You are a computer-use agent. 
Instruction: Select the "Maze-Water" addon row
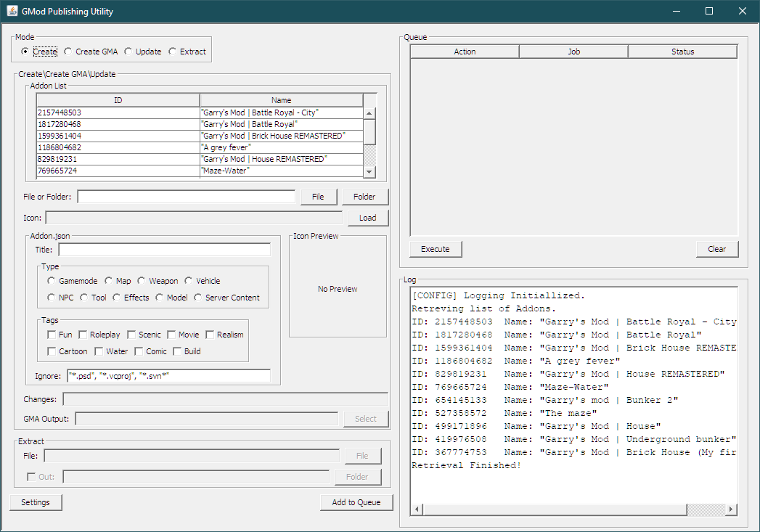point(200,171)
